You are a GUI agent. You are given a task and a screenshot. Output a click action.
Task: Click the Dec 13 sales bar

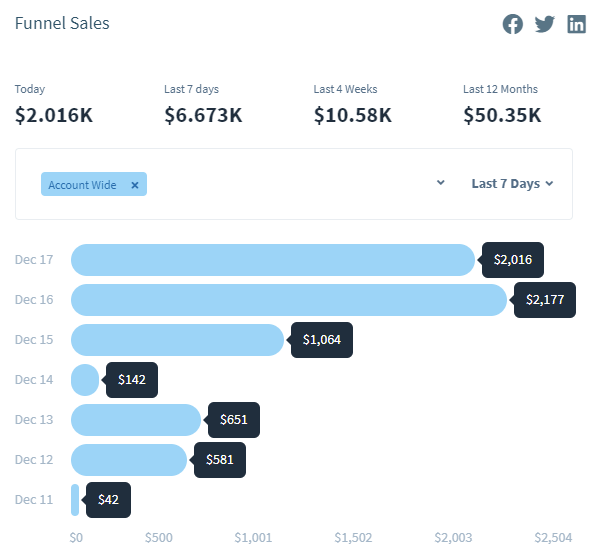136,420
